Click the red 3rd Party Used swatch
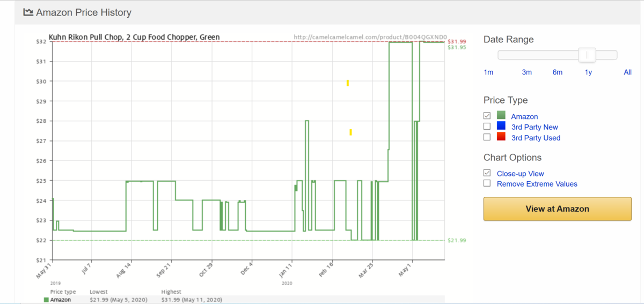 [x=501, y=137]
